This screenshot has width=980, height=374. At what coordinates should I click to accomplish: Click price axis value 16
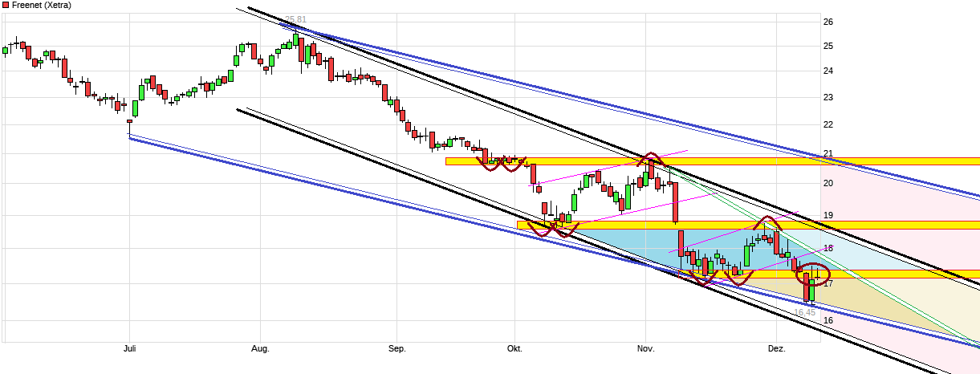click(x=828, y=321)
